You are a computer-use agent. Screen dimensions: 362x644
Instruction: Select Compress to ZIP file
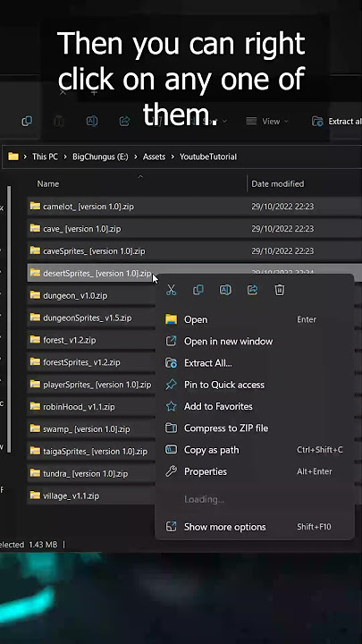(255, 428)
